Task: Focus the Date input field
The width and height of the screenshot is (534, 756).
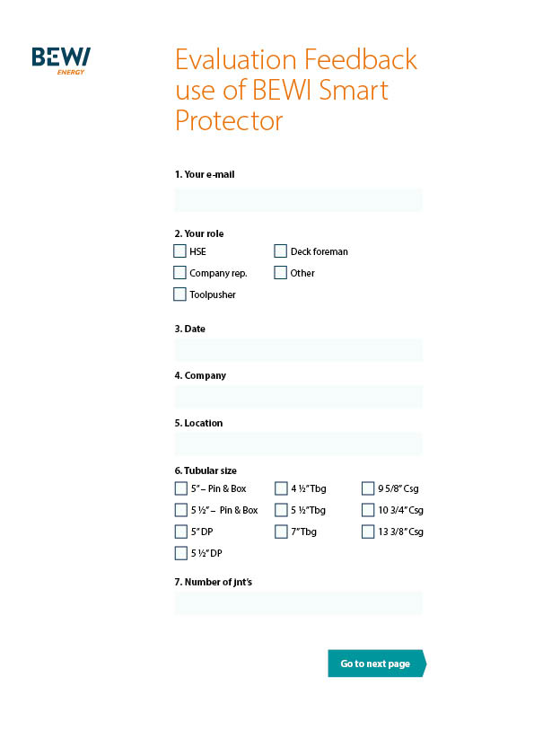Action: 298,350
